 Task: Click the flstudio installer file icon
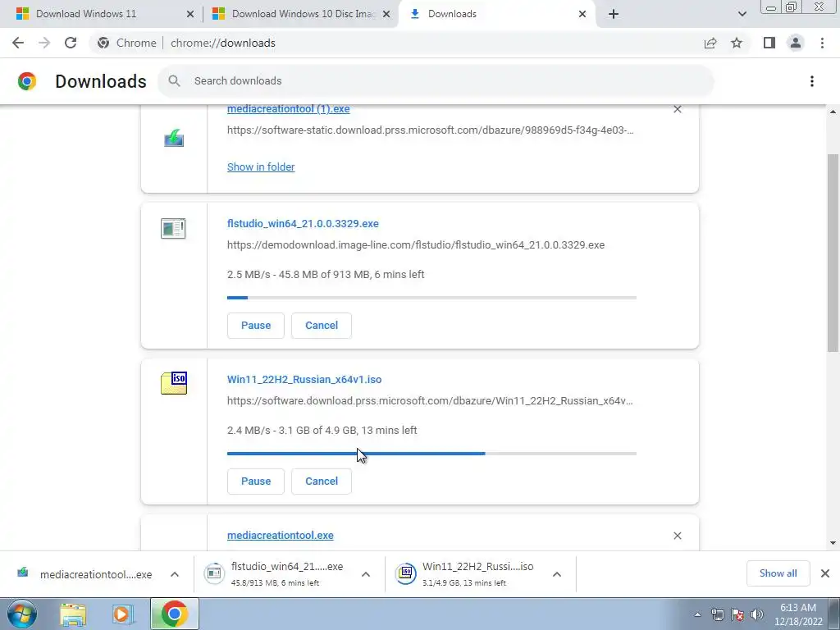pos(173,229)
